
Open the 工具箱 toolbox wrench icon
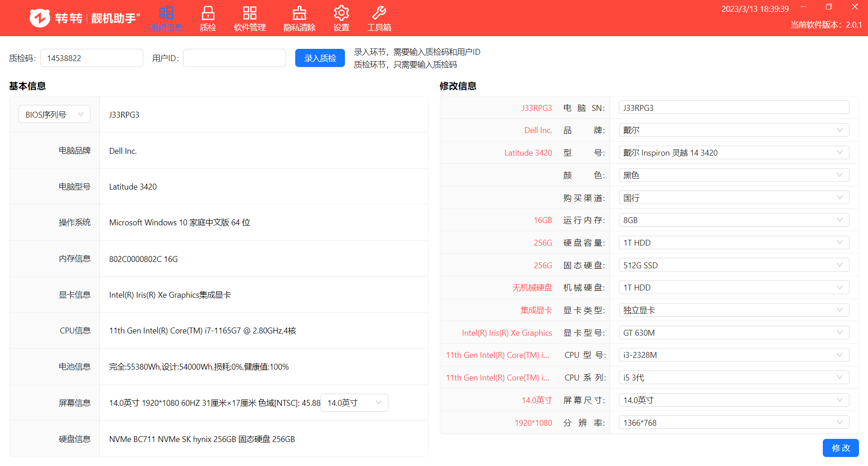pyautogui.click(x=379, y=13)
